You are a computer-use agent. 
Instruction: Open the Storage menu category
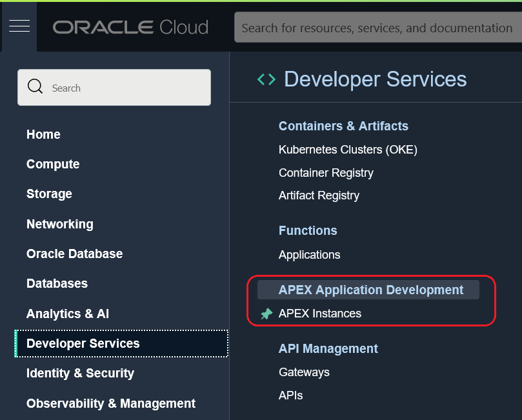point(49,194)
